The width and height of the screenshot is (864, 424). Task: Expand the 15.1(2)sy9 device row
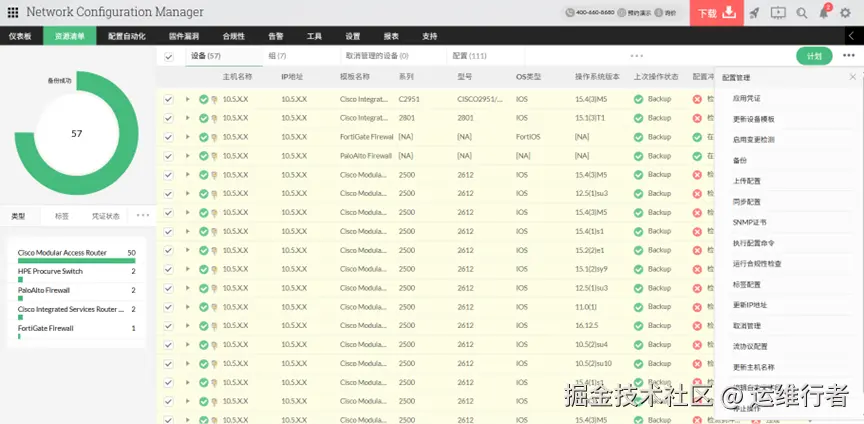(x=187, y=269)
